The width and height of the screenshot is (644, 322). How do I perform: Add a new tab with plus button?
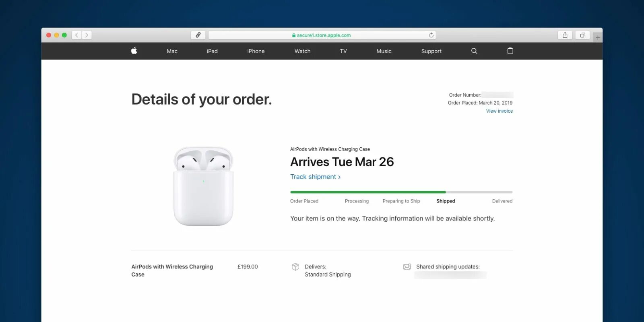598,38
